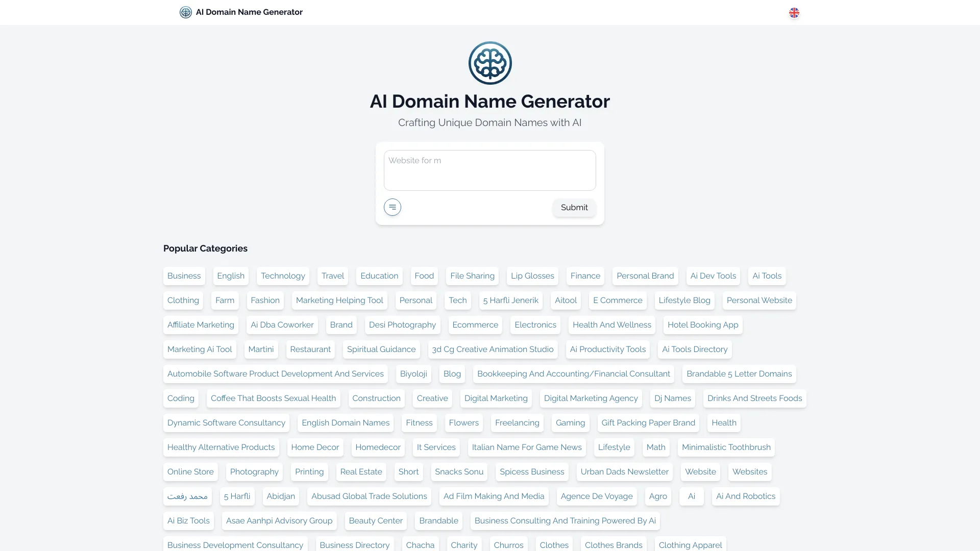This screenshot has height=551, width=980.
Task: Select the Digital Marketing Agency category
Action: tap(591, 398)
